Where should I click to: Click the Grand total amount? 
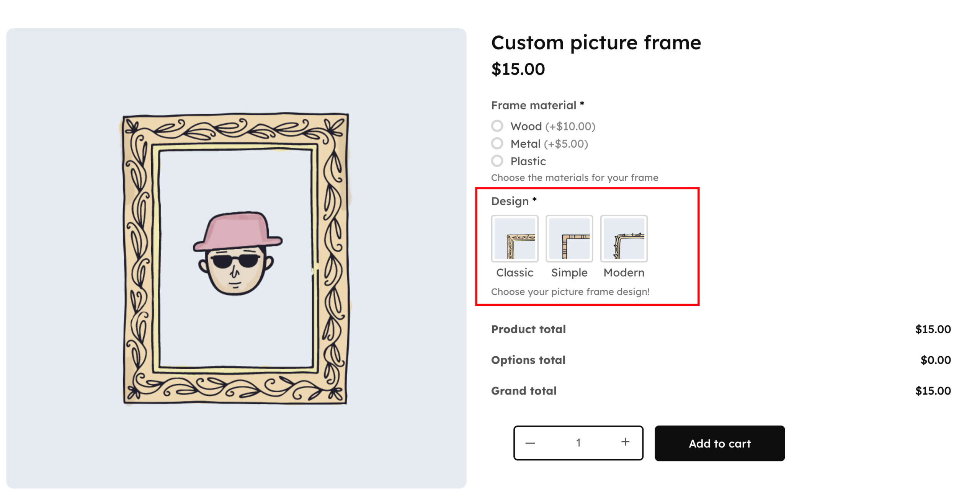click(x=933, y=390)
